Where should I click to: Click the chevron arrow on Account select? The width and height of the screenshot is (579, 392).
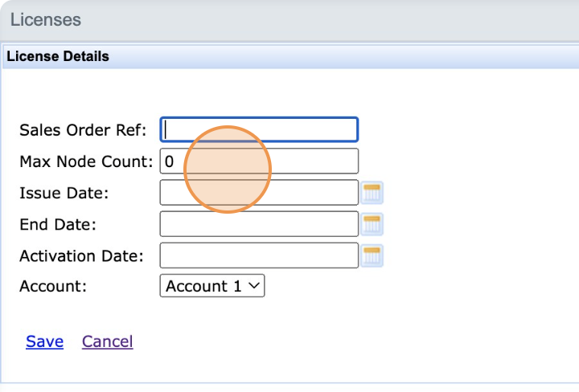tap(253, 286)
